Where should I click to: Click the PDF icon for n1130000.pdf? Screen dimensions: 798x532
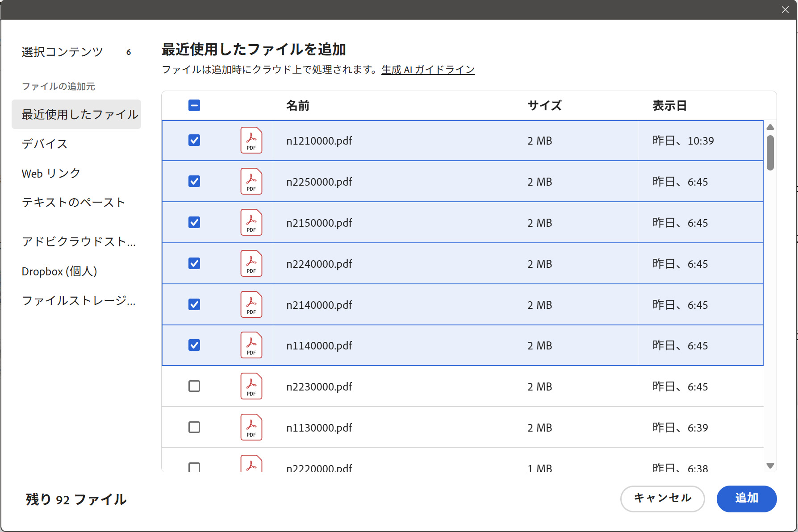(x=251, y=428)
